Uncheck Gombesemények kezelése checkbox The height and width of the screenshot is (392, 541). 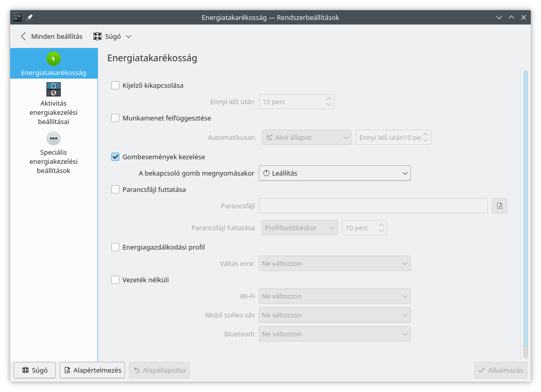click(115, 157)
